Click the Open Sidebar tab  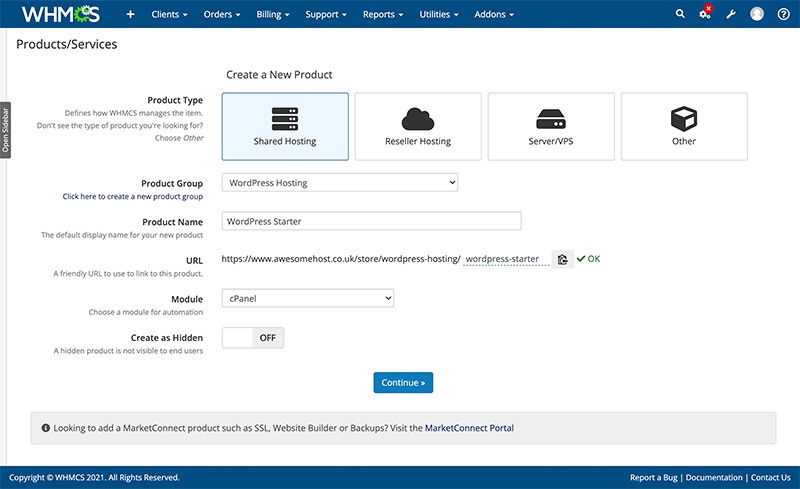point(5,130)
